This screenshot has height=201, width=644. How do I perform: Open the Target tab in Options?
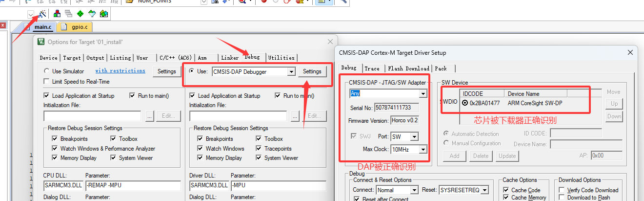point(72,58)
